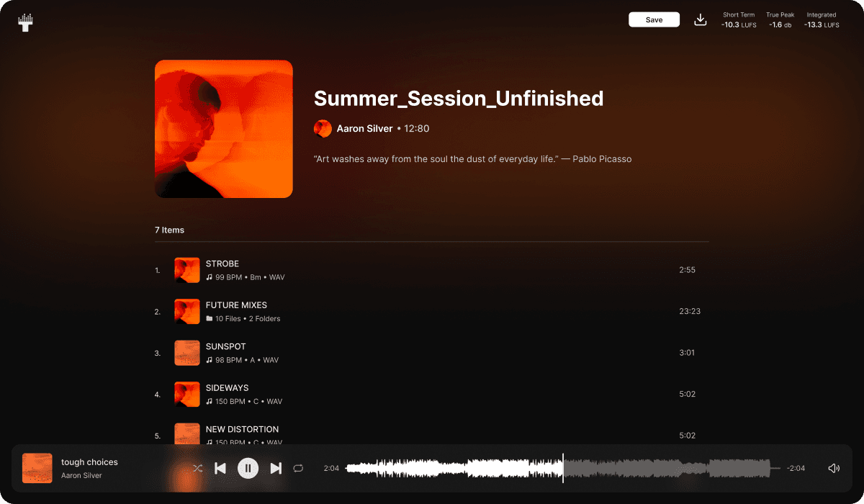Click the Integrated LUFS meter readout
This screenshot has height=504, width=864.
tap(822, 20)
